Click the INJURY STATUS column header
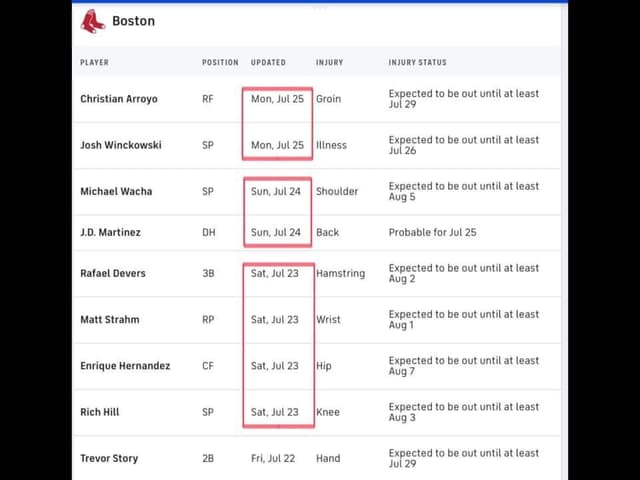 click(418, 62)
